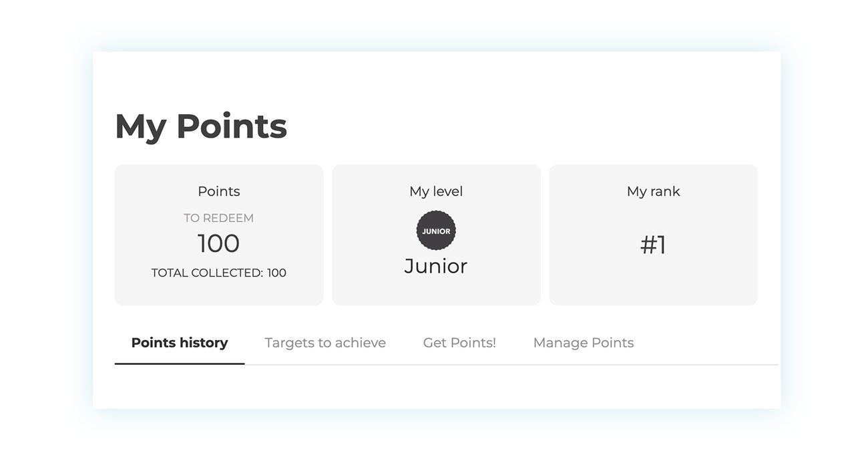Screen dimensions: 868x463
Task: Click the Junior level badge icon
Action: point(436,230)
